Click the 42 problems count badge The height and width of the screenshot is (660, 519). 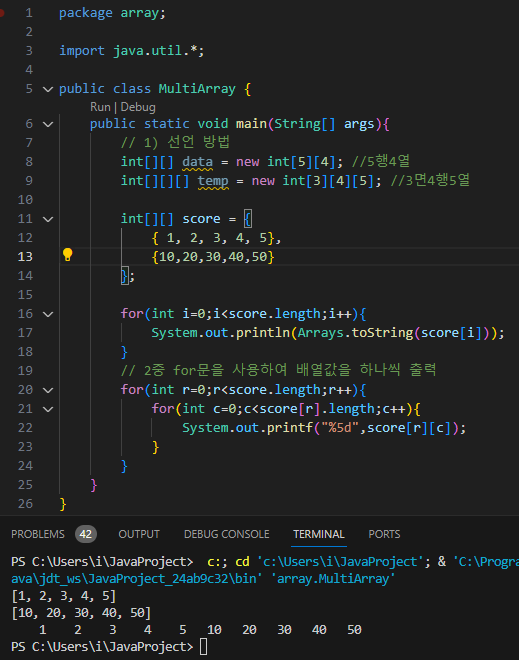click(86, 534)
